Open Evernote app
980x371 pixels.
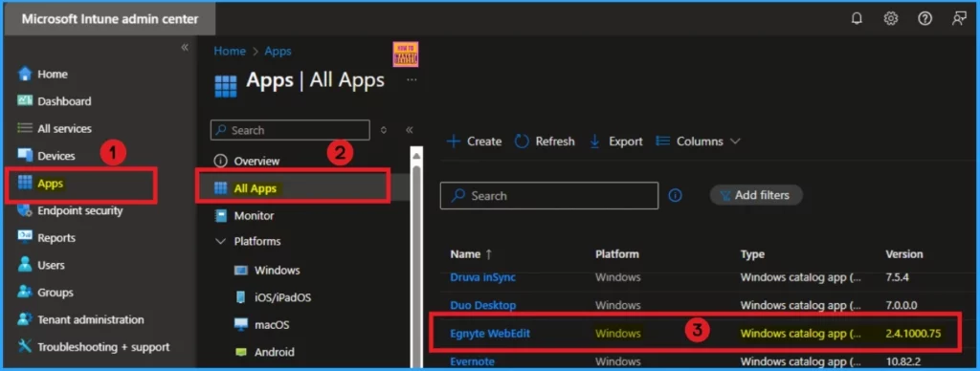click(473, 361)
